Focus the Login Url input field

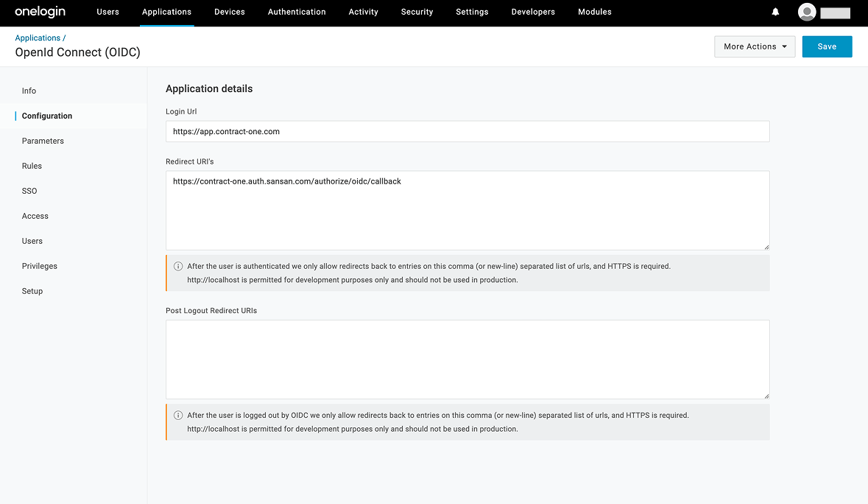pos(467,131)
